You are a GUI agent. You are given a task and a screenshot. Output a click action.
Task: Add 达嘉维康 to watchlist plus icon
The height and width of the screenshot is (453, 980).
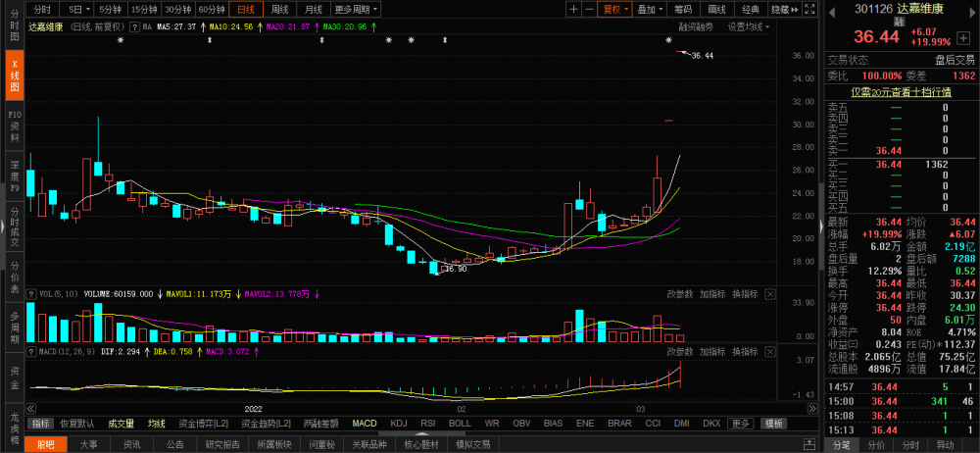[x=963, y=37]
